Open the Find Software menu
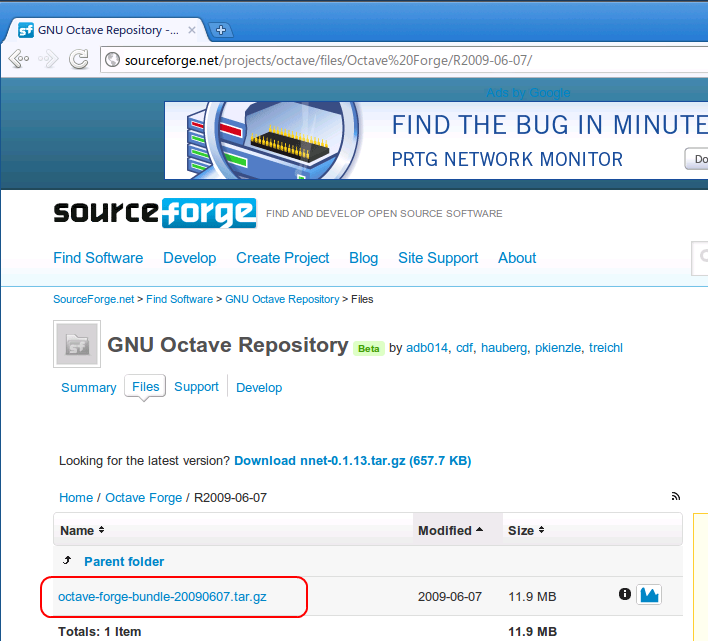 point(98,258)
